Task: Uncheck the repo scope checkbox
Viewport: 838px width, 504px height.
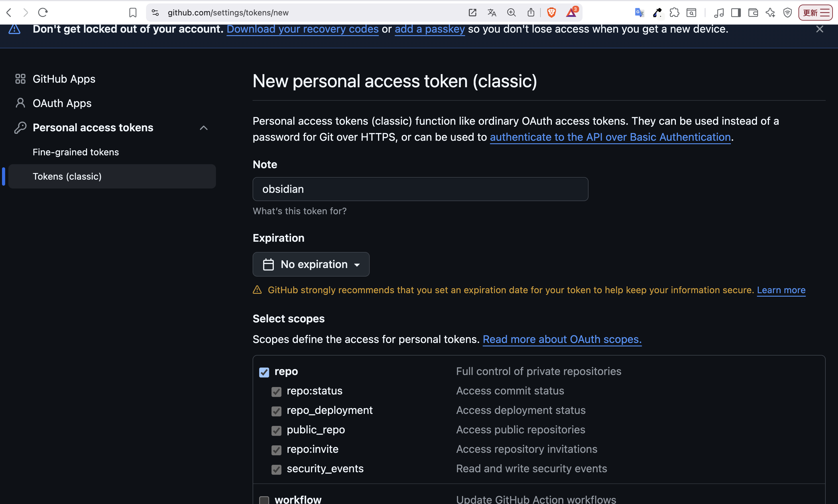Action: [264, 372]
